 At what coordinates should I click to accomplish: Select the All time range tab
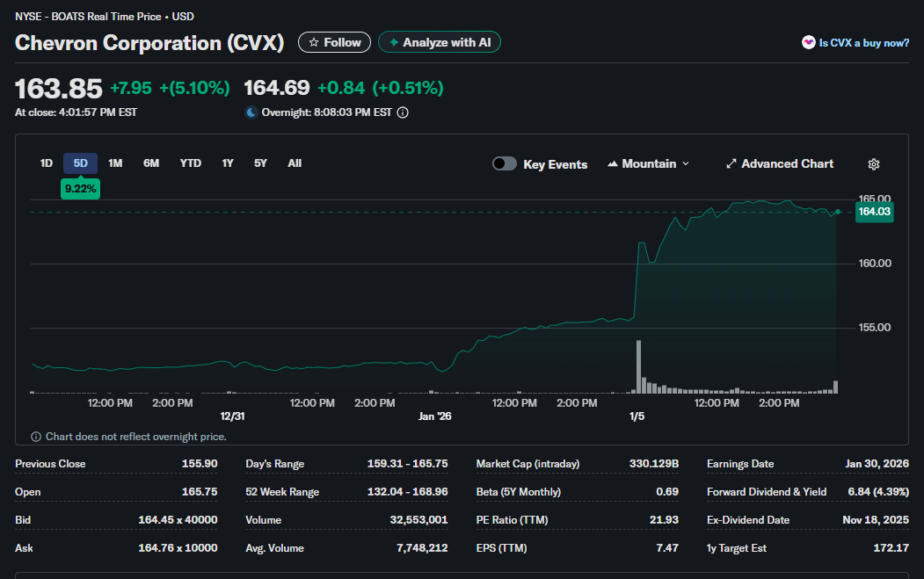click(x=295, y=163)
